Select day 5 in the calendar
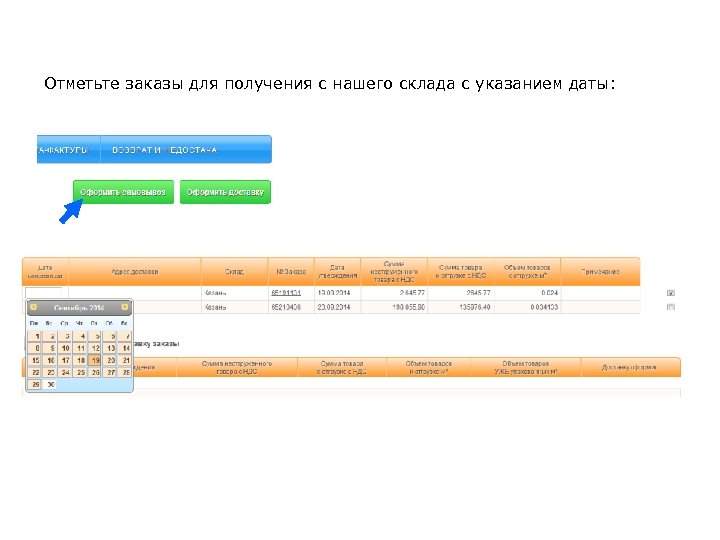Viewport: 720px width, 540px height. click(95, 337)
